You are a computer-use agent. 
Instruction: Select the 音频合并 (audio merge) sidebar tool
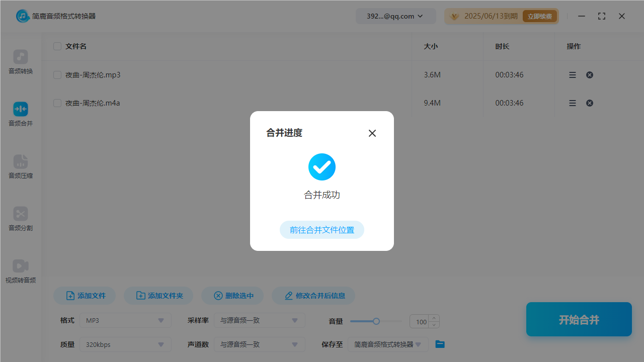[20, 114]
